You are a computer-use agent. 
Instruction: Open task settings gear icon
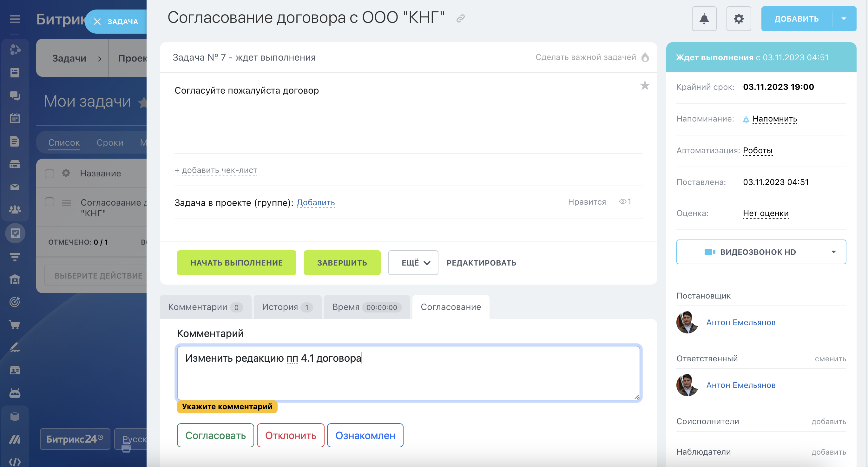[x=739, y=19]
